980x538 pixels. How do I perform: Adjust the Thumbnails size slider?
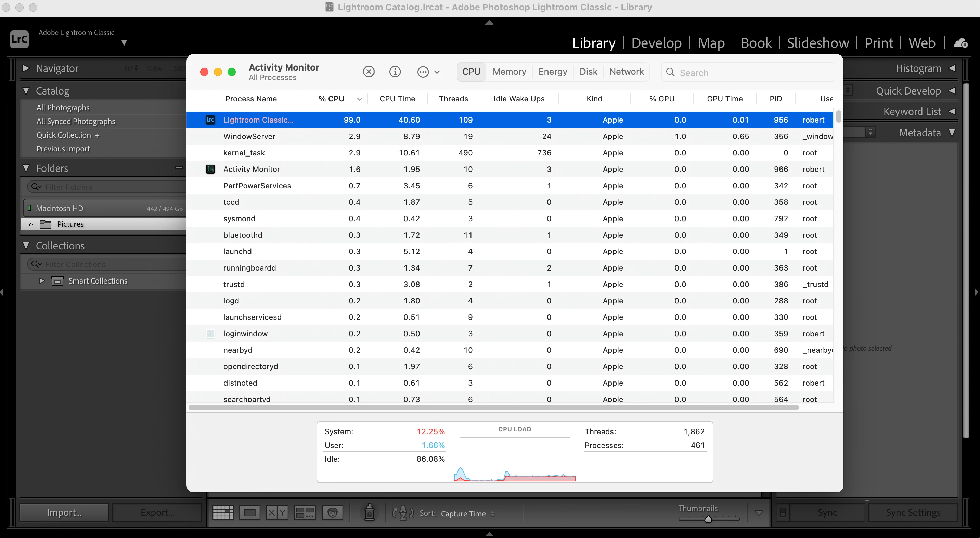pos(708,519)
